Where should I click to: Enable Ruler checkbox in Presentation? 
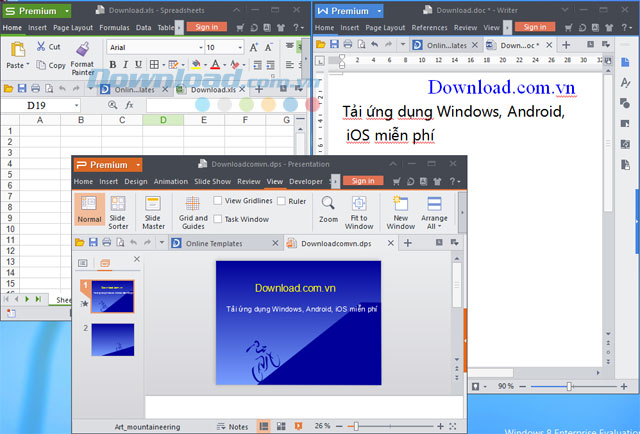point(281,201)
